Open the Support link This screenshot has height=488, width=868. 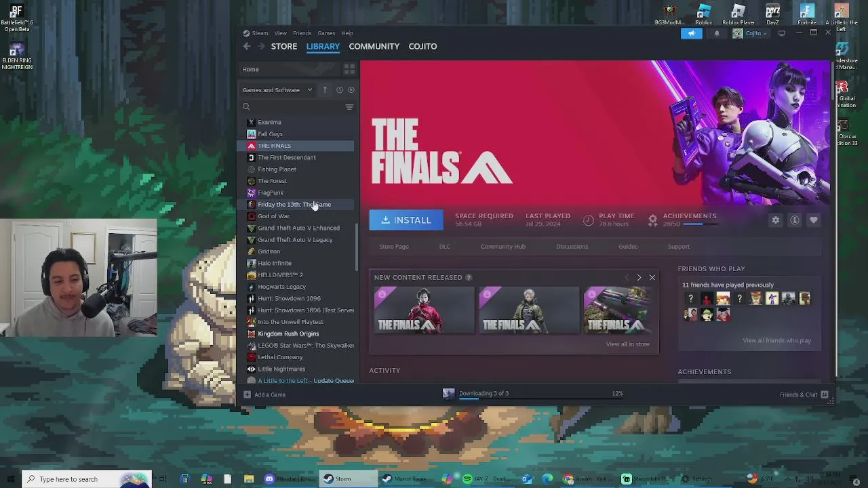(x=679, y=247)
